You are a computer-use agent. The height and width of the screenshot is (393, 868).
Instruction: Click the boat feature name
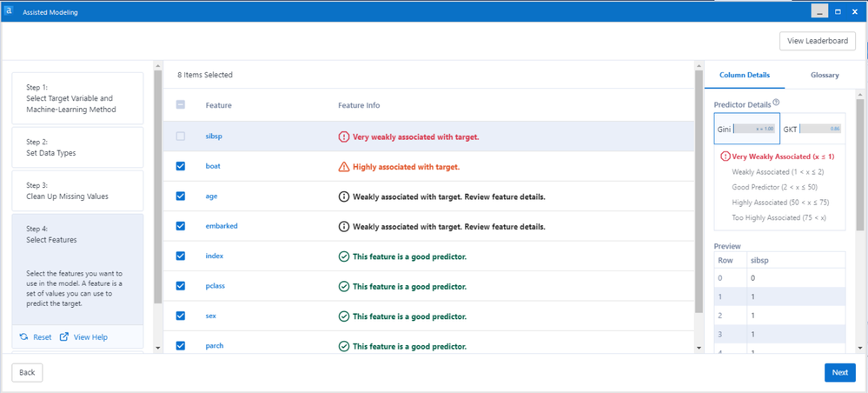[213, 166]
